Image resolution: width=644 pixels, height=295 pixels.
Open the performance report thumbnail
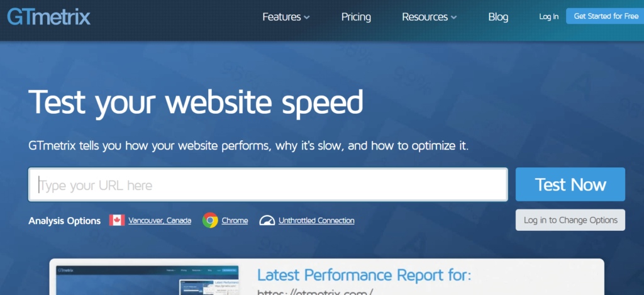click(x=147, y=280)
